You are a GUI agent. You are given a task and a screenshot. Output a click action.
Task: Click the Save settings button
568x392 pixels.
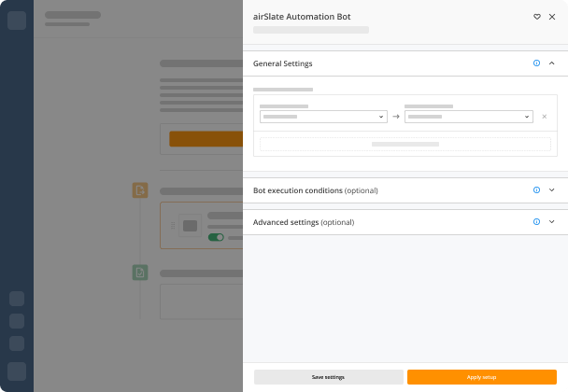coord(329,377)
